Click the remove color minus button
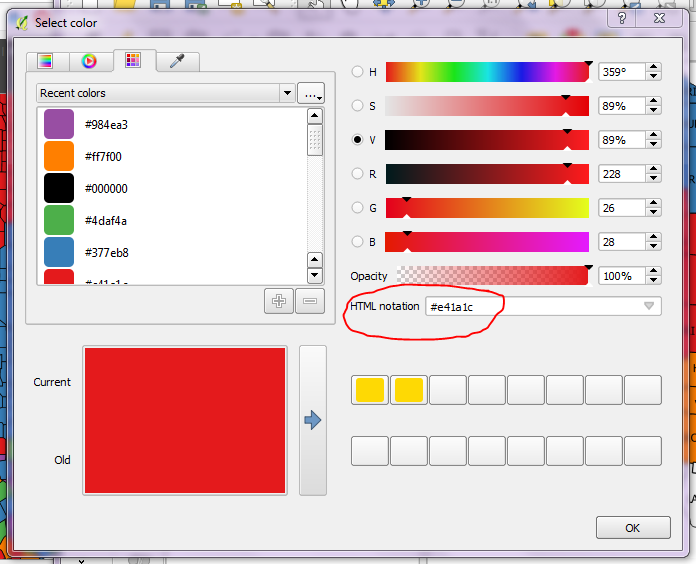The width and height of the screenshot is (696, 564). (310, 301)
